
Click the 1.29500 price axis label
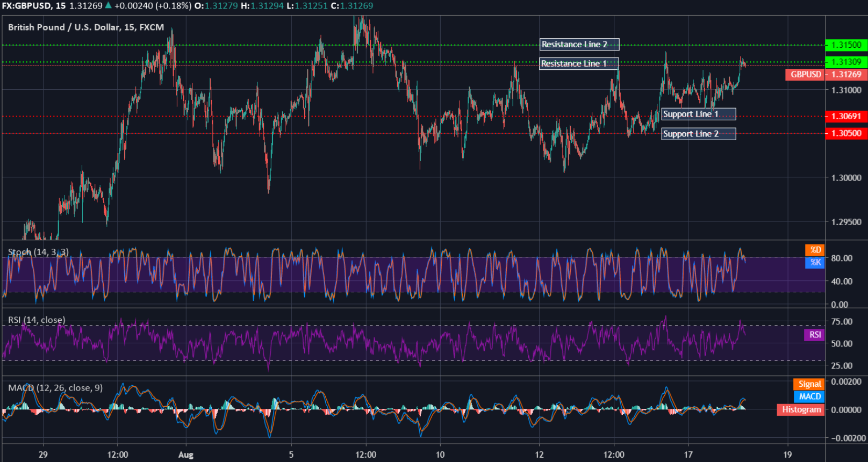[847, 222]
